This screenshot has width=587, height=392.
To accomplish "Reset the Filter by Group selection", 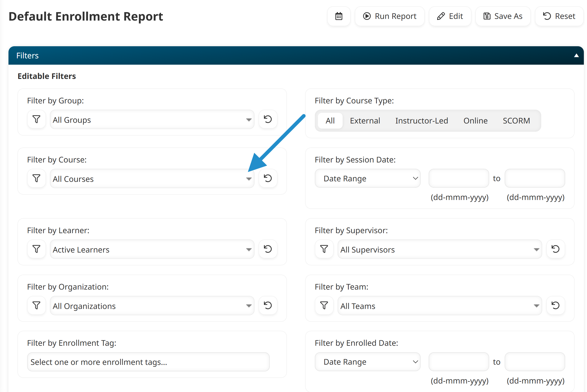I will point(268,119).
